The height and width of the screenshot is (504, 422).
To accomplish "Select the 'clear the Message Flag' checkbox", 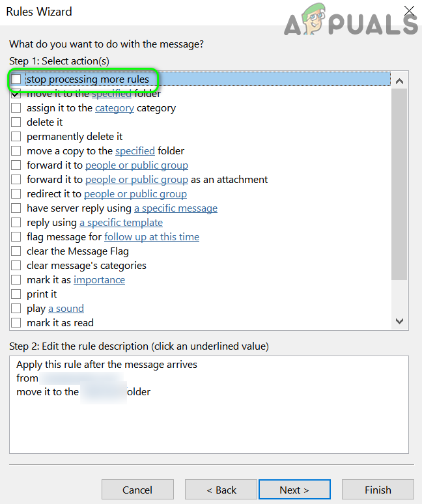I will click(x=16, y=251).
